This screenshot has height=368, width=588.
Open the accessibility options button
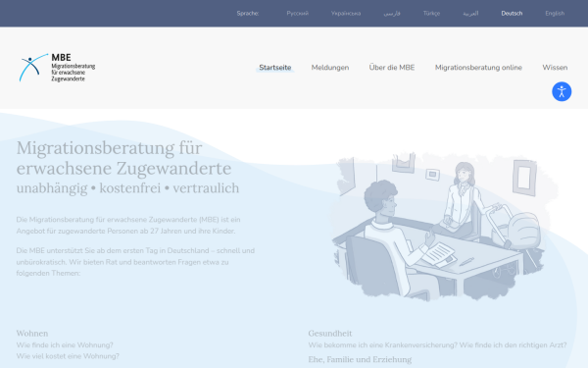click(x=562, y=91)
